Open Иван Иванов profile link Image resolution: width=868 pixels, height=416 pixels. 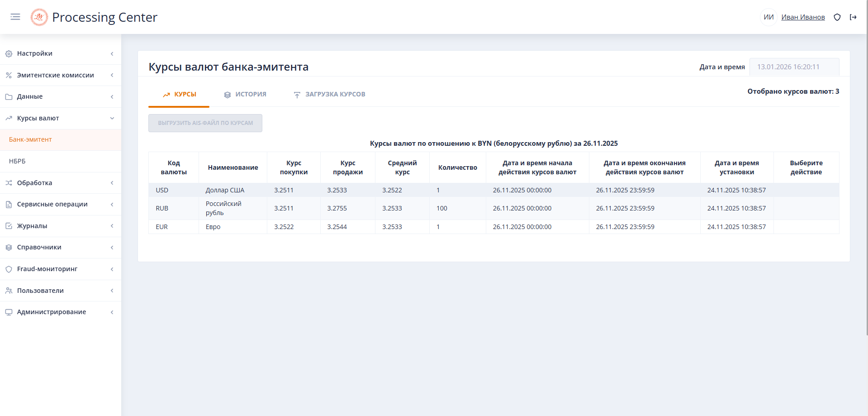coord(803,17)
